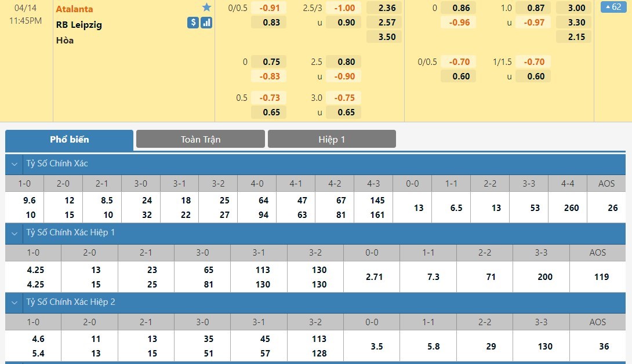This screenshot has width=632, height=364.
Task: Switch to the Toàn Trận tab
Action: (201, 139)
